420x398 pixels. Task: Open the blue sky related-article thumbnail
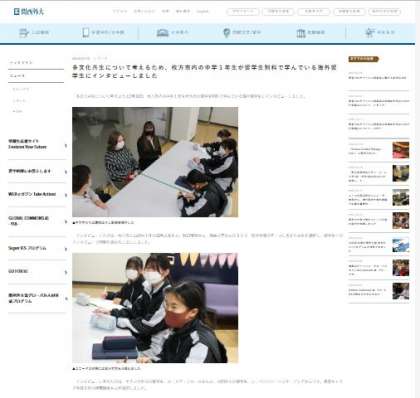point(401,245)
